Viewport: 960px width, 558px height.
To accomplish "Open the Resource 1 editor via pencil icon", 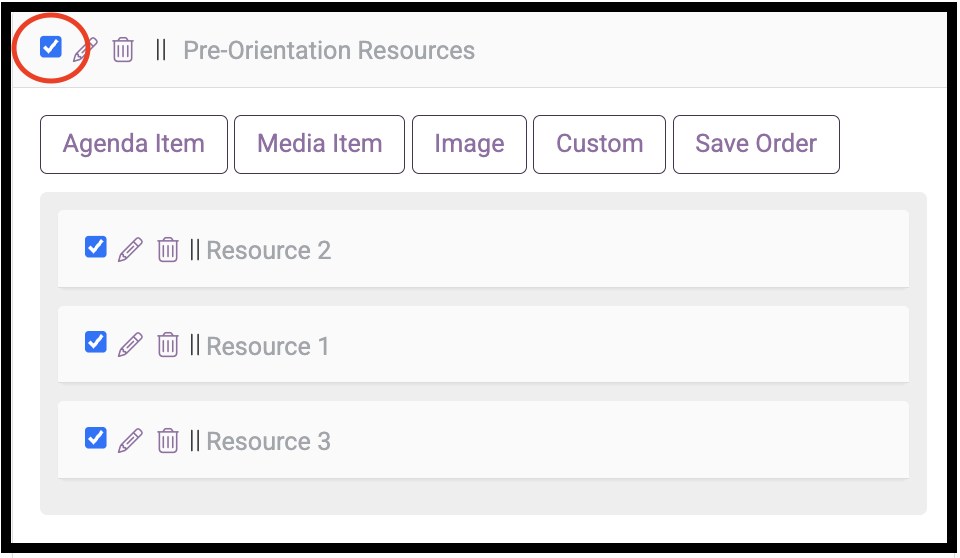I will click(130, 345).
